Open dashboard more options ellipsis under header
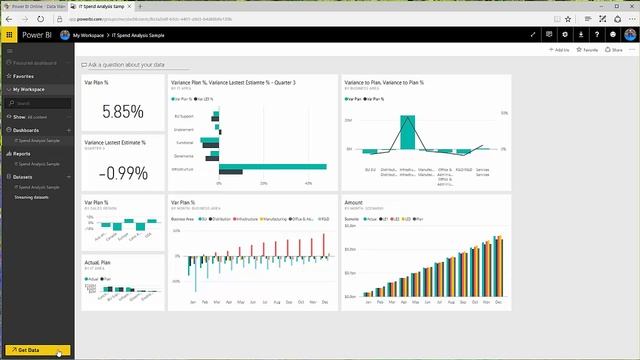The image size is (640, 360). (632, 50)
